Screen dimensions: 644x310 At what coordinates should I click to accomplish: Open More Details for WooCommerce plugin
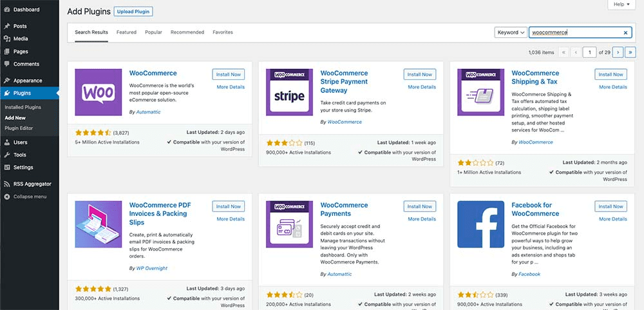(x=231, y=87)
